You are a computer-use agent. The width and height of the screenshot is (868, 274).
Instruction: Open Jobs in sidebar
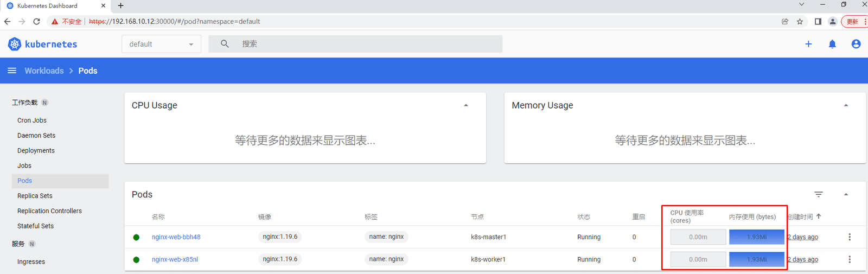(x=24, y=166)
